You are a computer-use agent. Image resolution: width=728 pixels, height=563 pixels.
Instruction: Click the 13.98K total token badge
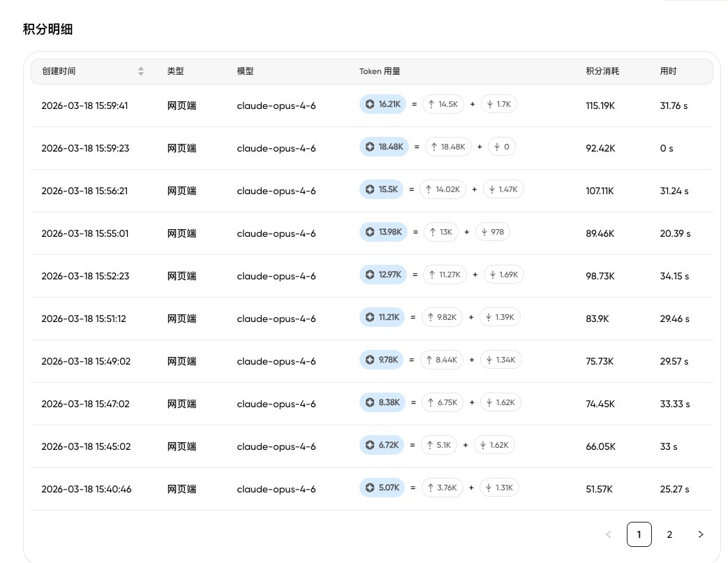[x=383, y=232]
